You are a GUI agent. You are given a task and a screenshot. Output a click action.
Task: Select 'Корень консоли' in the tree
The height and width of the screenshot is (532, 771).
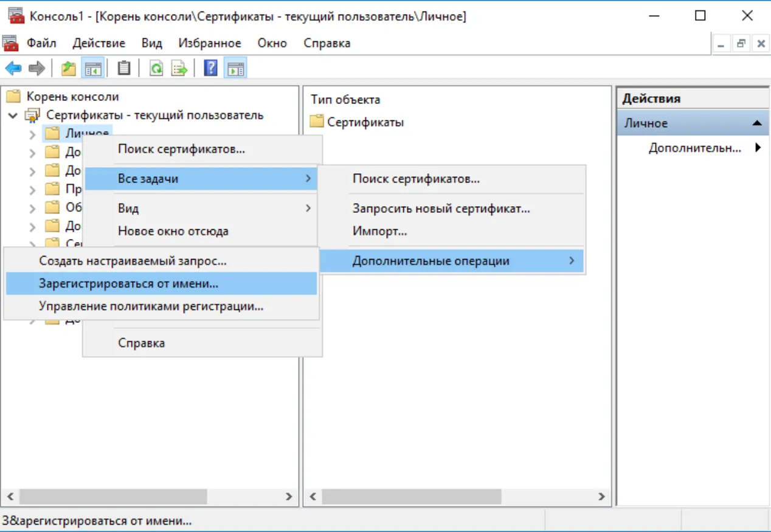coord(73,97)
